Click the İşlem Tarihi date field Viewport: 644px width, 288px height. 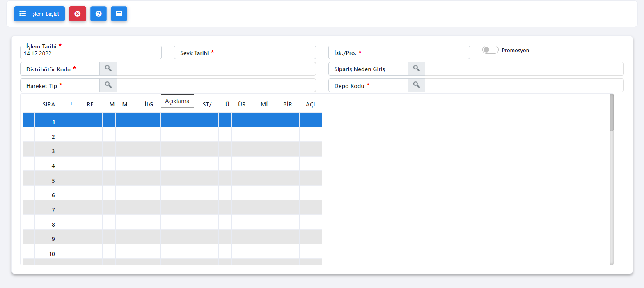pos(90,53)
